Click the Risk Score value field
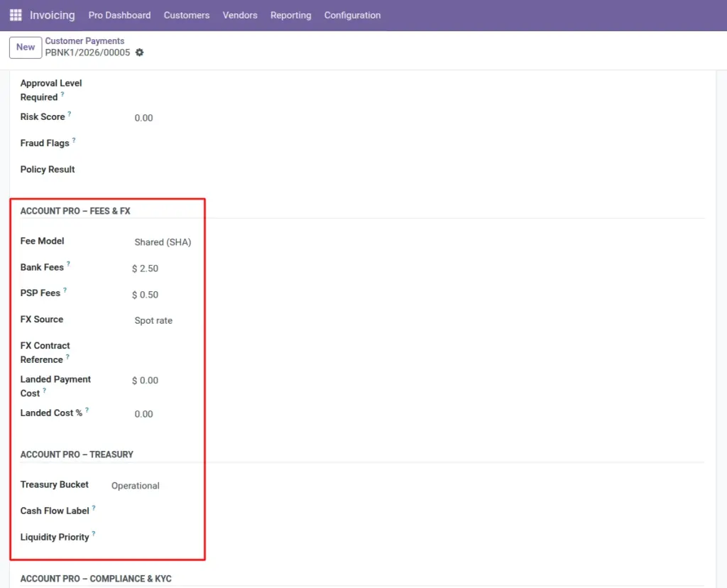Viewport: 727px width, 588px height. pos(163,118)
